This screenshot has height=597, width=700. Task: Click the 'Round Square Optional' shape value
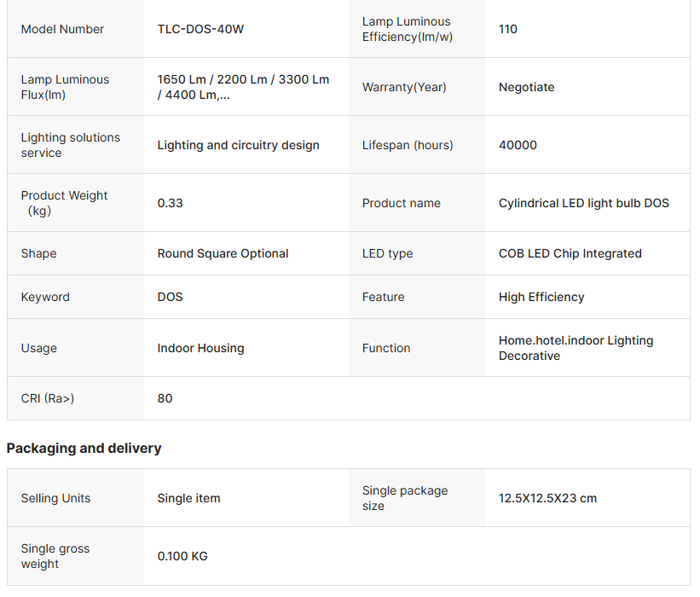(223, 253)
